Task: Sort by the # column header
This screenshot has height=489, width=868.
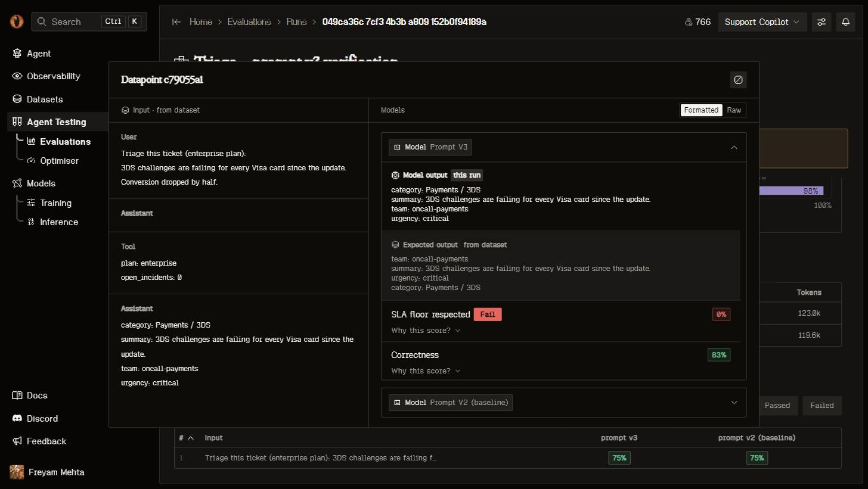Action: tap(186, 438)
